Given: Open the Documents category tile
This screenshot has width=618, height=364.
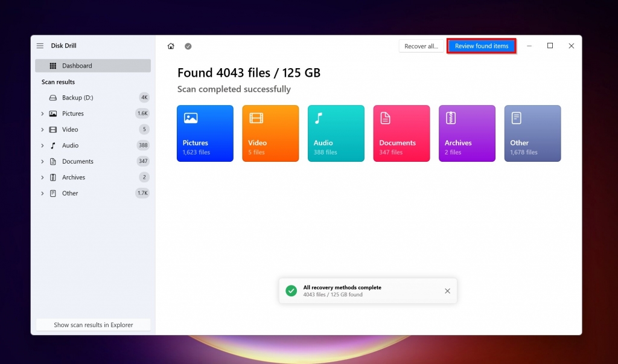Looking at the screenshot, I should [401, 133].
